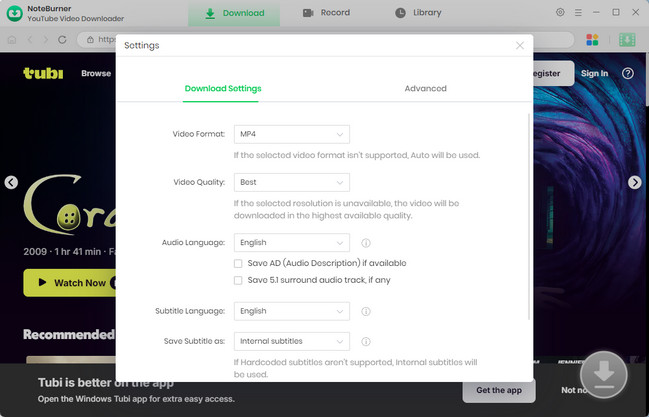Click the Save Subtitle as info icon
This screenshot has width=649, height=417.
coord(366,341)
